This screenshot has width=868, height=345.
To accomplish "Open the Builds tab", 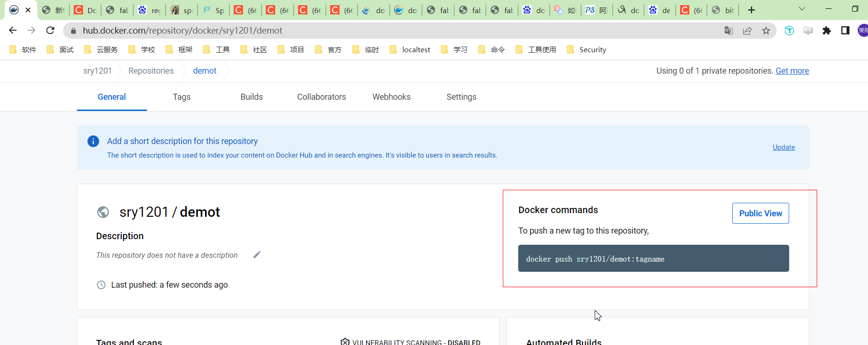I will pos(252,97).
